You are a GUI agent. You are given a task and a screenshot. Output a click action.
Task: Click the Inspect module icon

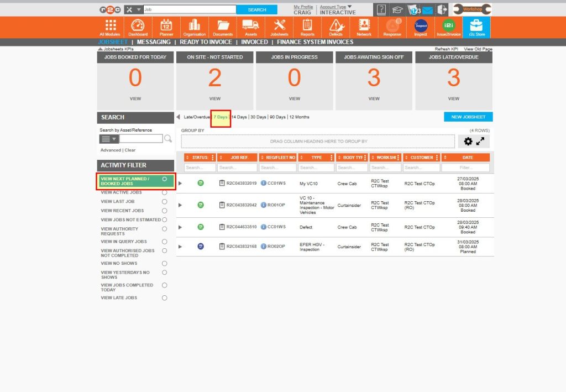420,27
